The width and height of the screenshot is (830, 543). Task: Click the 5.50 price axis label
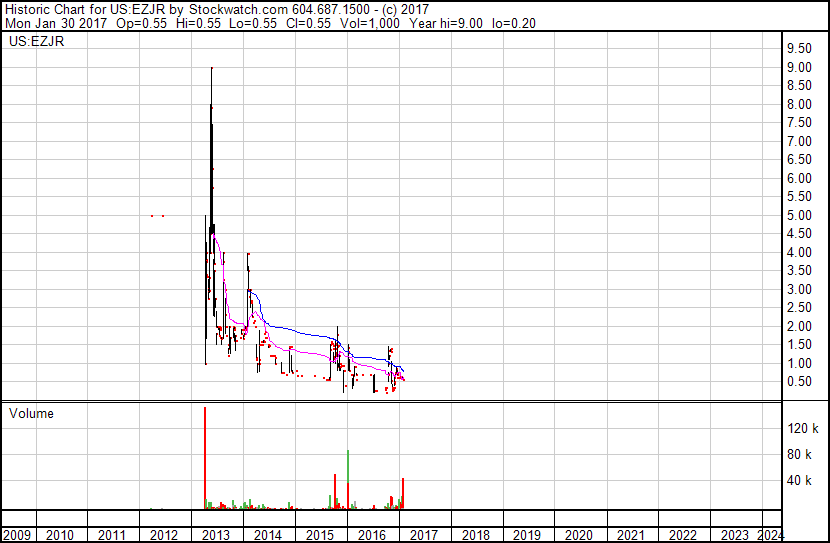pyautogui.click(x=799, y=197)
